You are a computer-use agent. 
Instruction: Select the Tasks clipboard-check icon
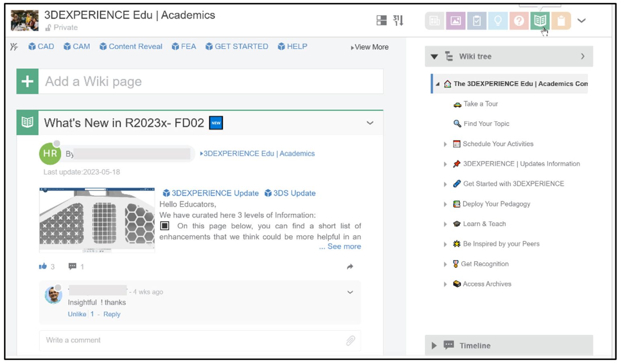pyautogui.click(x=477, y=21)
